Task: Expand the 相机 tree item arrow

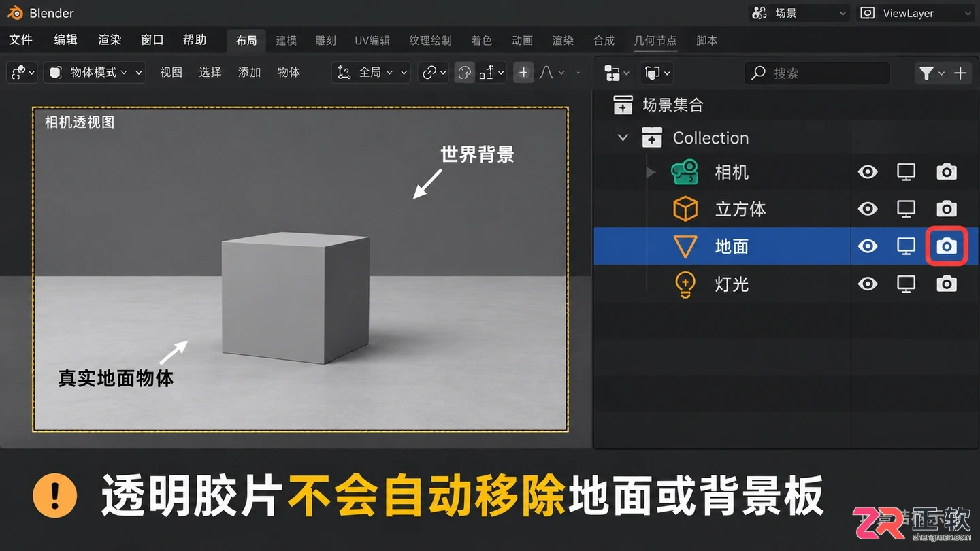Action: pos(651,172)
